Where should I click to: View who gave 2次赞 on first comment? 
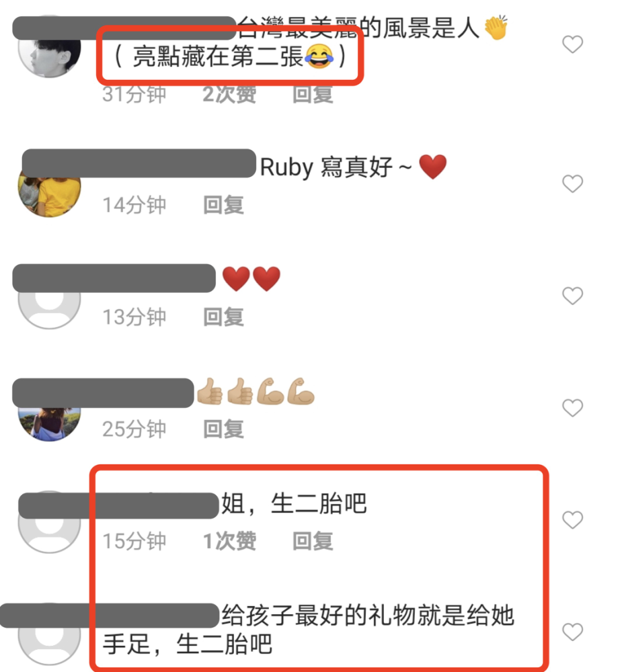(229, 94)
